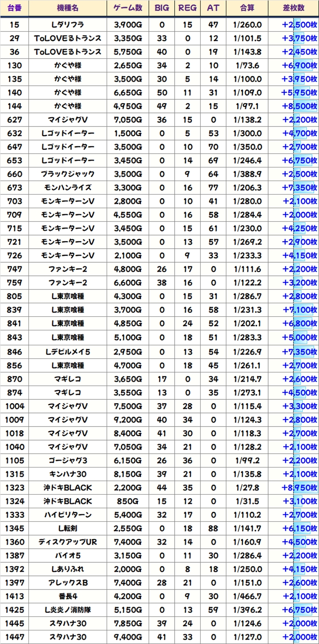The height and width of the screenshot is (644, 319).
Task: Click 番長4 machine name
Action: (x=68, y=596)
